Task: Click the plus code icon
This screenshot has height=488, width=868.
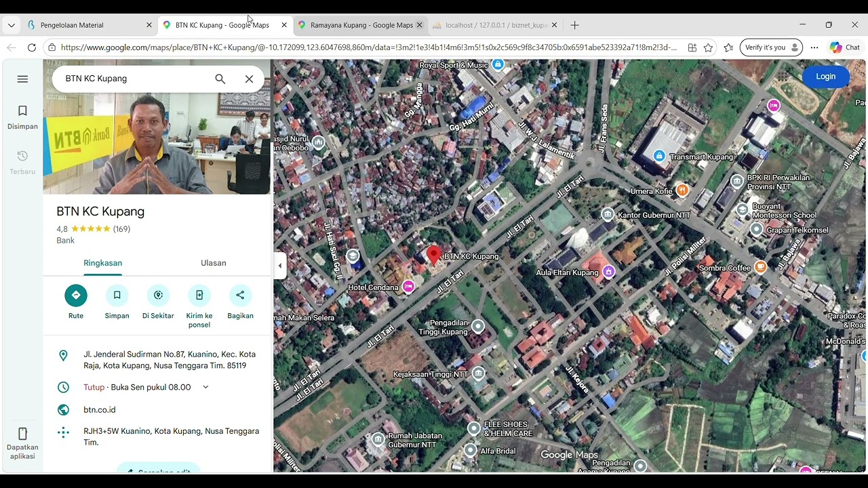Action: (63, 432)
